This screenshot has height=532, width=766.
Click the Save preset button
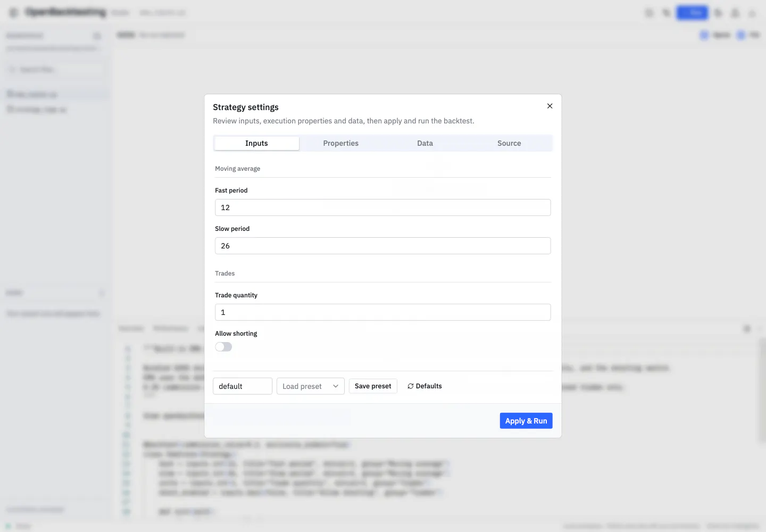[x=373, y=386]
